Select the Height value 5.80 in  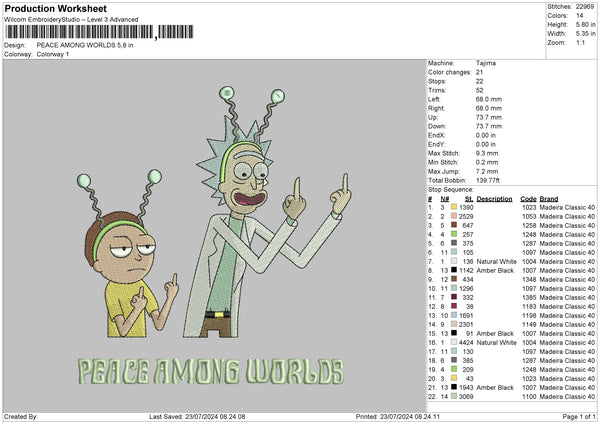[586, 24]
